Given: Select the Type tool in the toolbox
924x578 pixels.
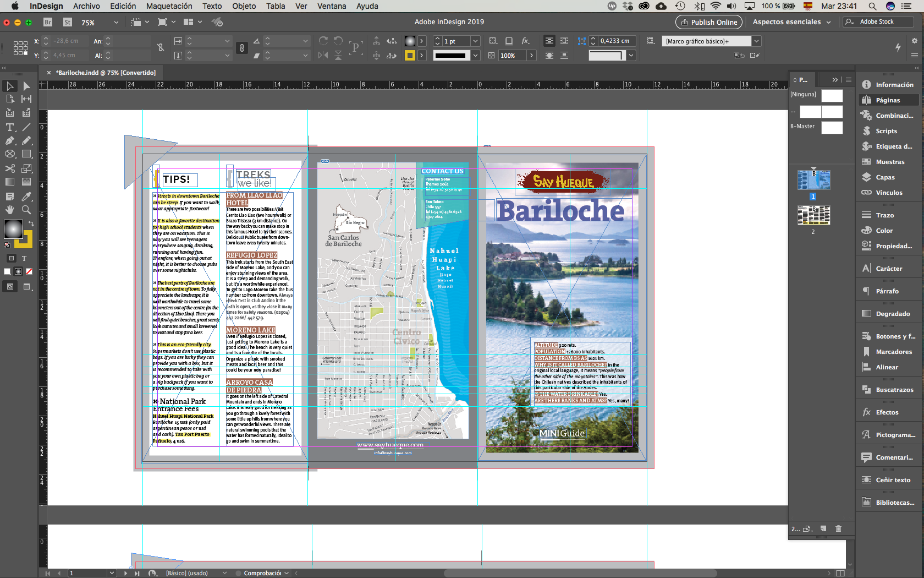Looking at the screenshot, I should click(10, 127).
